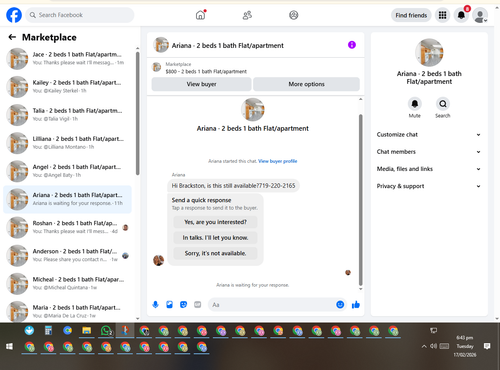
Task: Expand the Chat members section
Action: click(429, 152)
